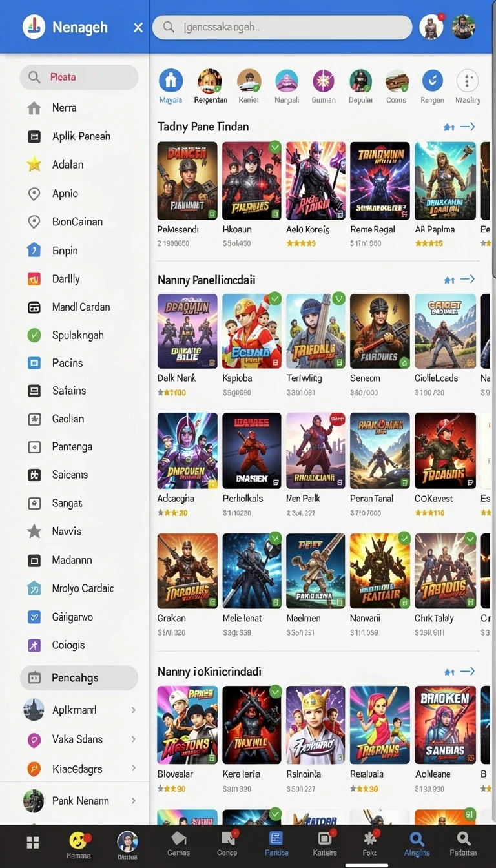Close the Nenageh sidebar with the X
Image resolution: width=496 pixels, height=868 pixels.
pos(138,27)
